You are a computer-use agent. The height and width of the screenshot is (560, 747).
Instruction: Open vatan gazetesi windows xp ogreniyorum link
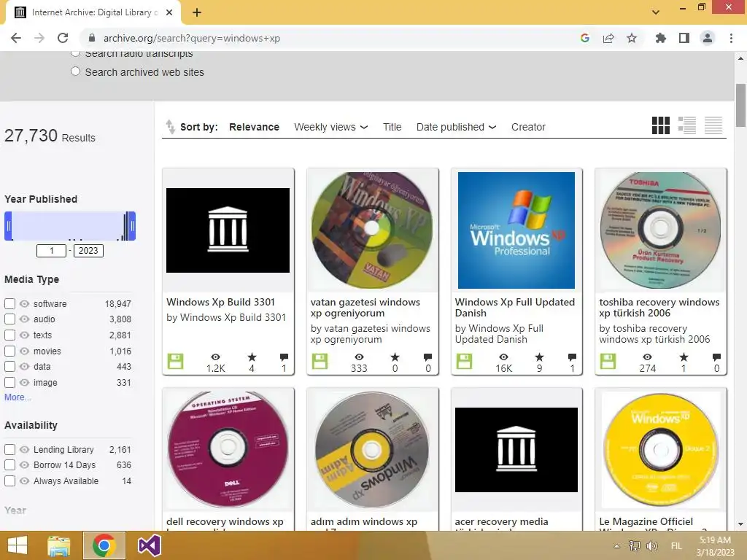[x=365, y=308]
